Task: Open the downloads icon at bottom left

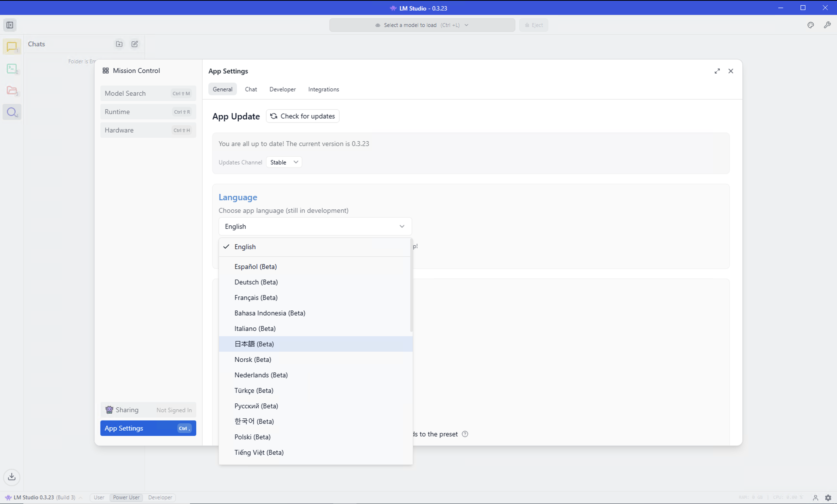Action: 12,476
